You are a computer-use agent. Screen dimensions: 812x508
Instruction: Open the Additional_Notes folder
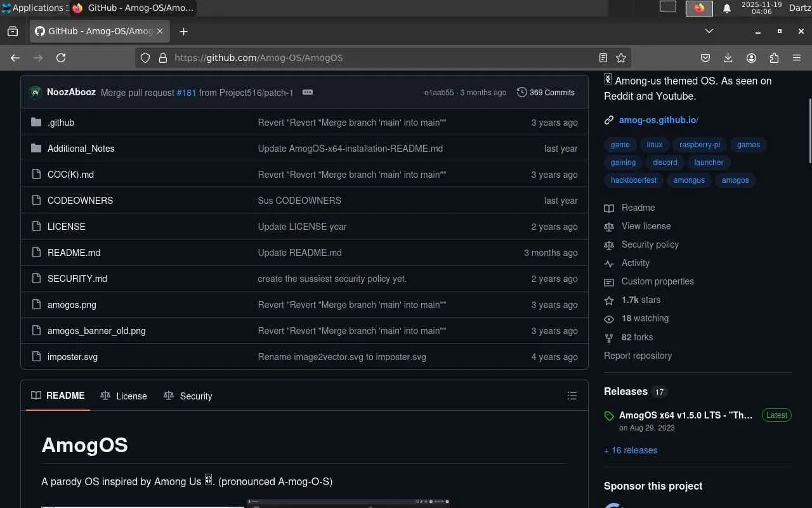click(x=81, y=149)
